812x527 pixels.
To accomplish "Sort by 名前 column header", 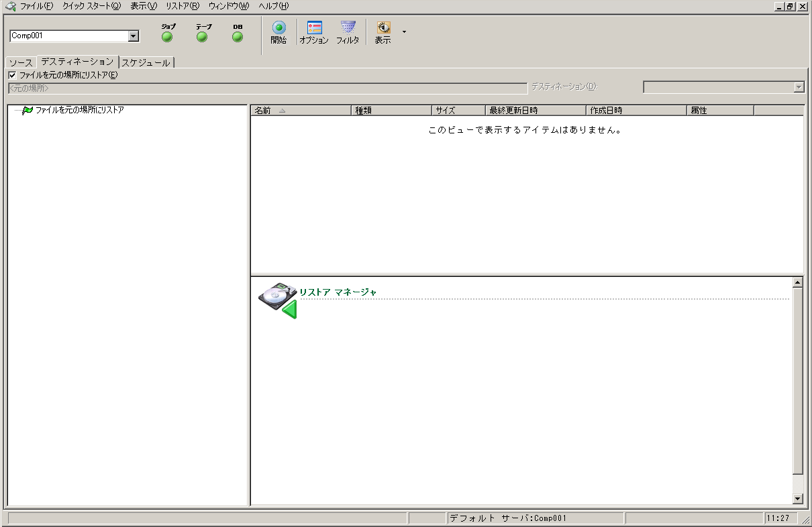I will [x=301, y=111].
